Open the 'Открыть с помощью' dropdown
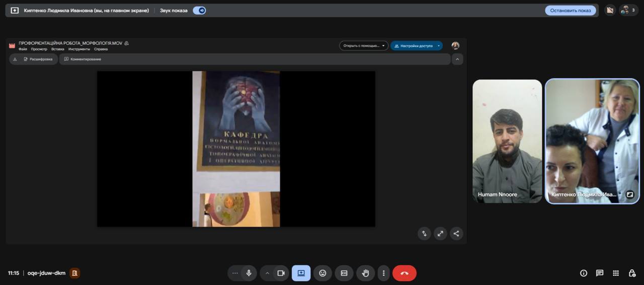Image resolution: width=644 pixels, height=285 pixels. (x=364, y=46)
